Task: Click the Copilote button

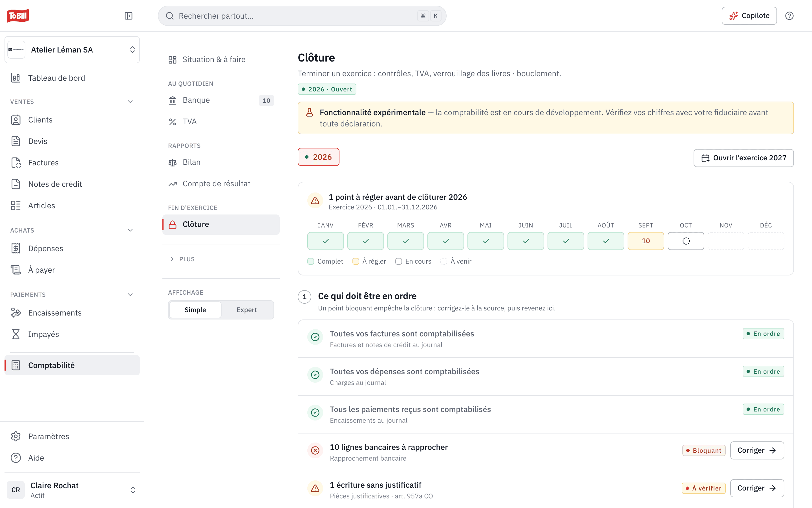Action: click(x=749, y=16)
